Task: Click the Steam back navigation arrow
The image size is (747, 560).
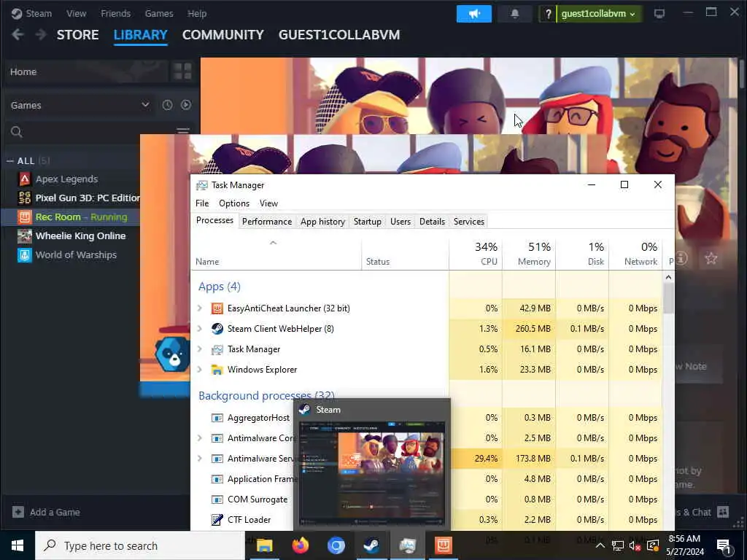Action: 18,35
